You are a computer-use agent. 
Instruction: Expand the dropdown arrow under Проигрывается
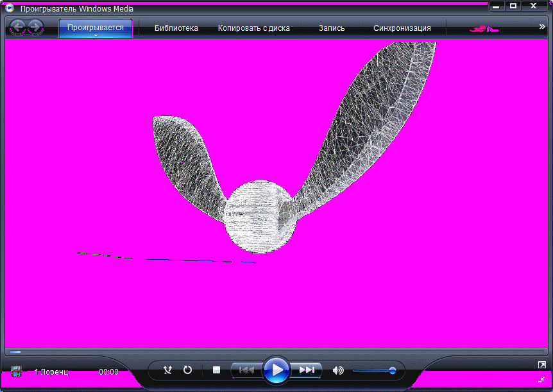tap(96, 36)
